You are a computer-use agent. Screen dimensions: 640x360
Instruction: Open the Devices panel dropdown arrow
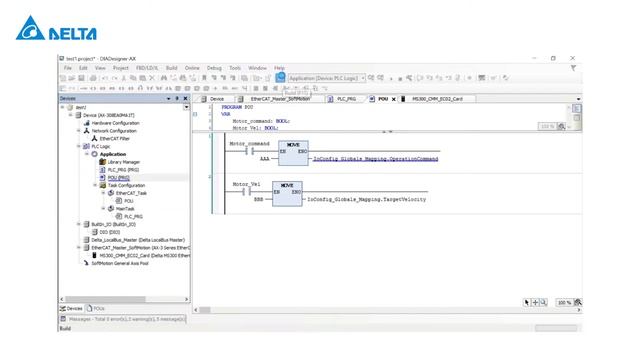[x=168, y=98]
